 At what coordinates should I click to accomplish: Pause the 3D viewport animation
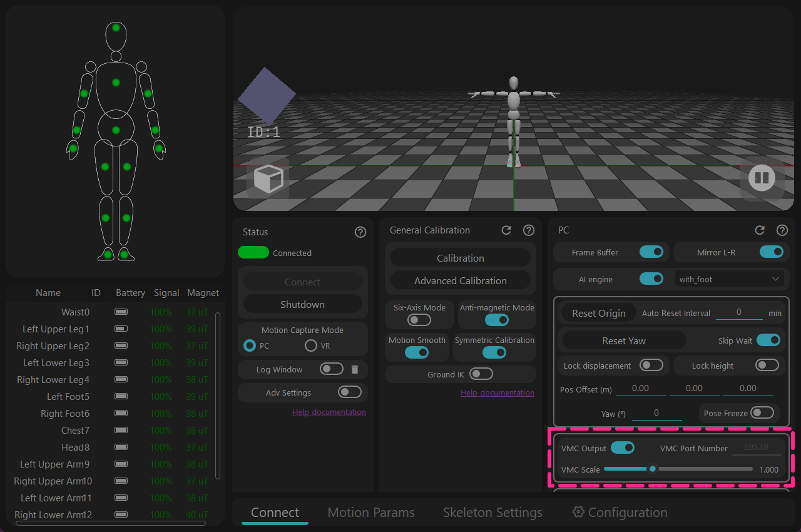762,178
